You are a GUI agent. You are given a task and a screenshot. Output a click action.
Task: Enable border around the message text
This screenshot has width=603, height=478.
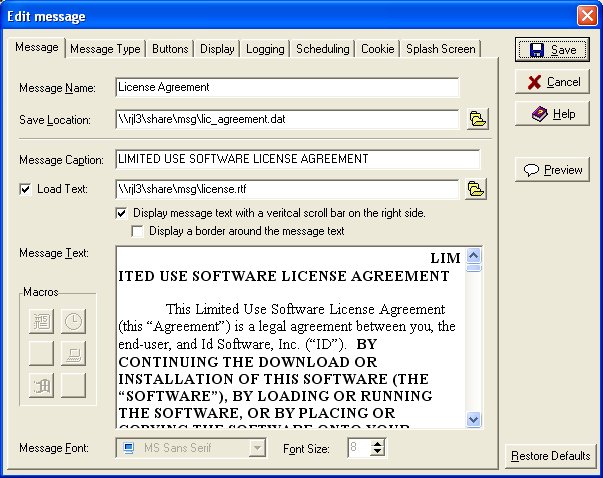coord(137,231)
